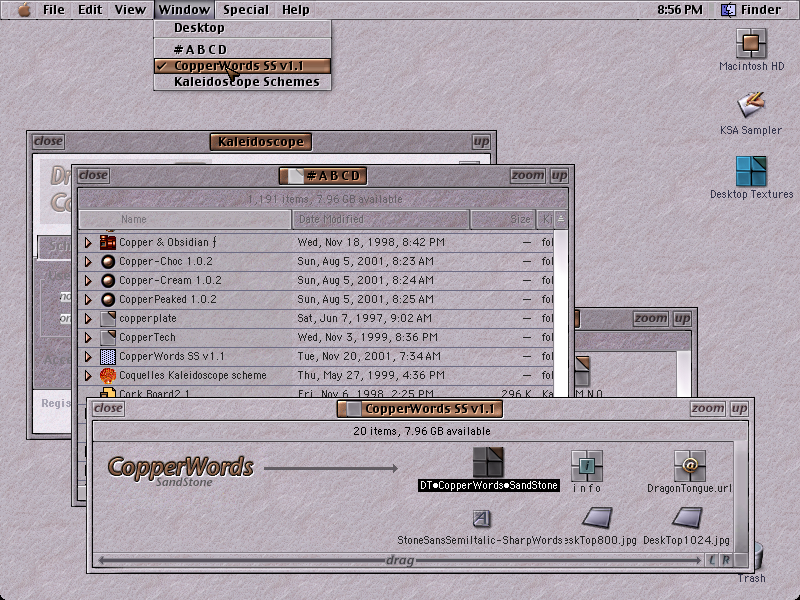Select the DT•CopperWords•SandStone texture icon

pos(488,462)
